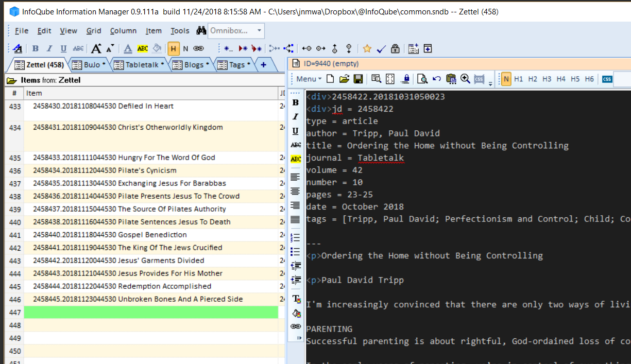Click the new document icon in the editor
The height and width of the screenshot is (364, 631).
[x=330, y=79]
